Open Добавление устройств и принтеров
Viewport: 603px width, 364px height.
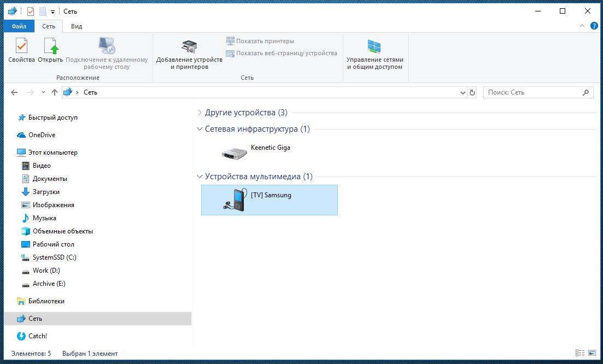coord(189,54)
